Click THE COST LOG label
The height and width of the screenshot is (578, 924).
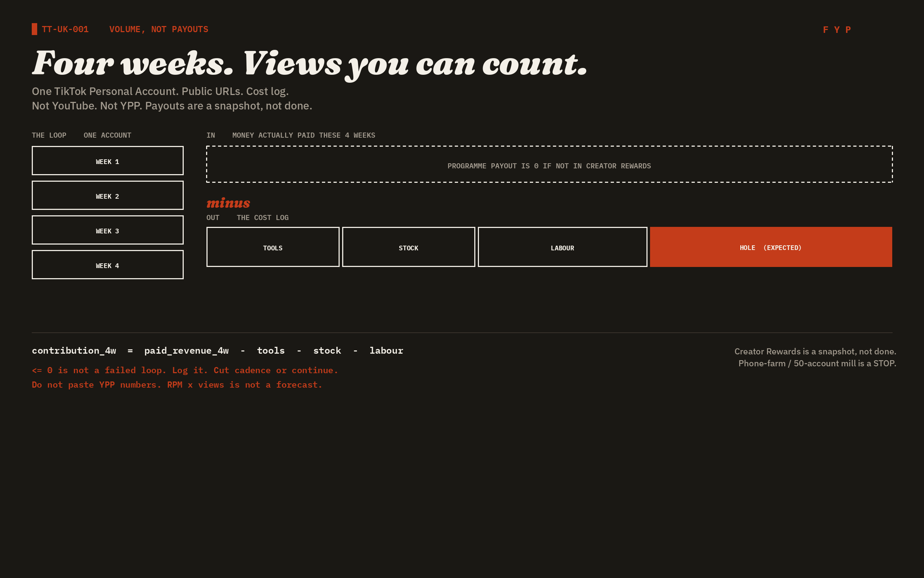point(263,217)
